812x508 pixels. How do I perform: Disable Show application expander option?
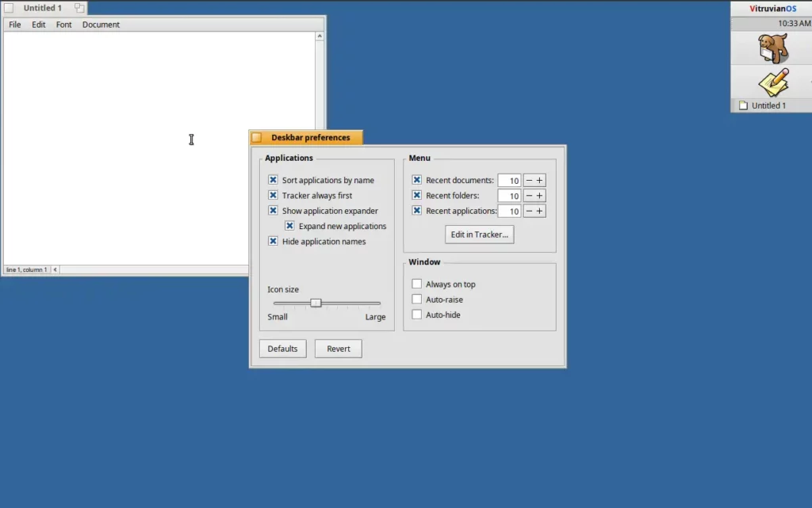pyautogui.click(x=273, y=211)
